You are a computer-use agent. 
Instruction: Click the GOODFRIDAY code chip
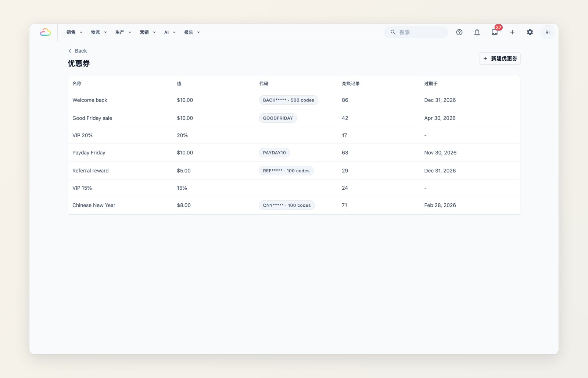278,118
